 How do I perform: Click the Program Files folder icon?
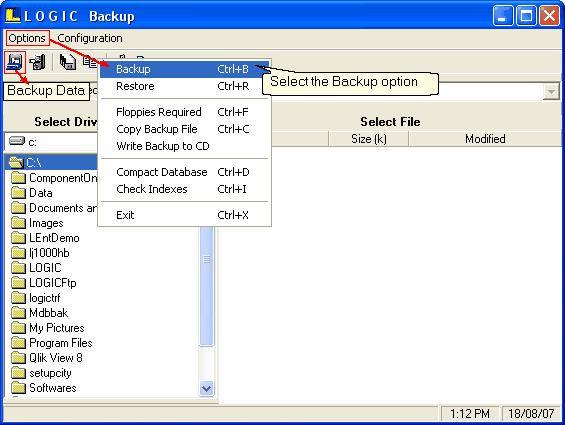tap(18, 343)
